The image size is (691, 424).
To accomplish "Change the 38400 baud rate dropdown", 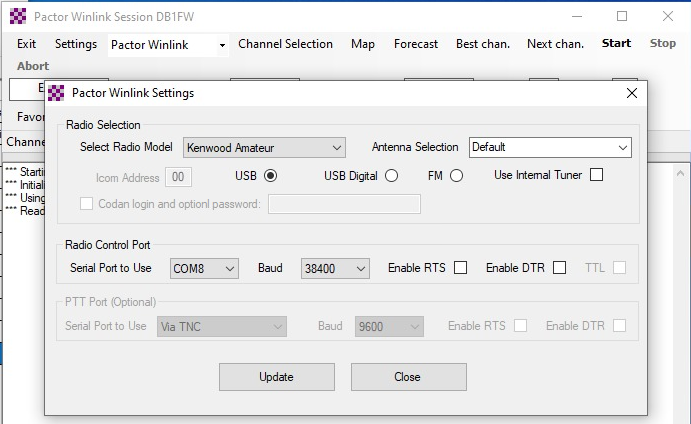I will coord(336,268).
